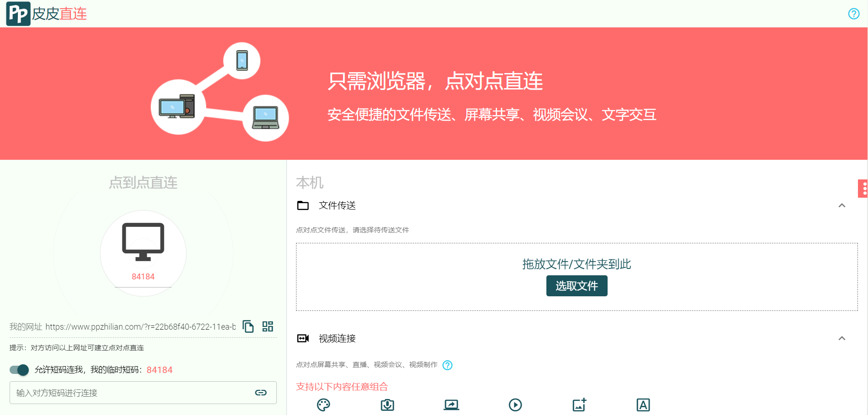The image size is (868, 415).
Task: Select the text 'A' content icon
Action: tap(643, 404)
